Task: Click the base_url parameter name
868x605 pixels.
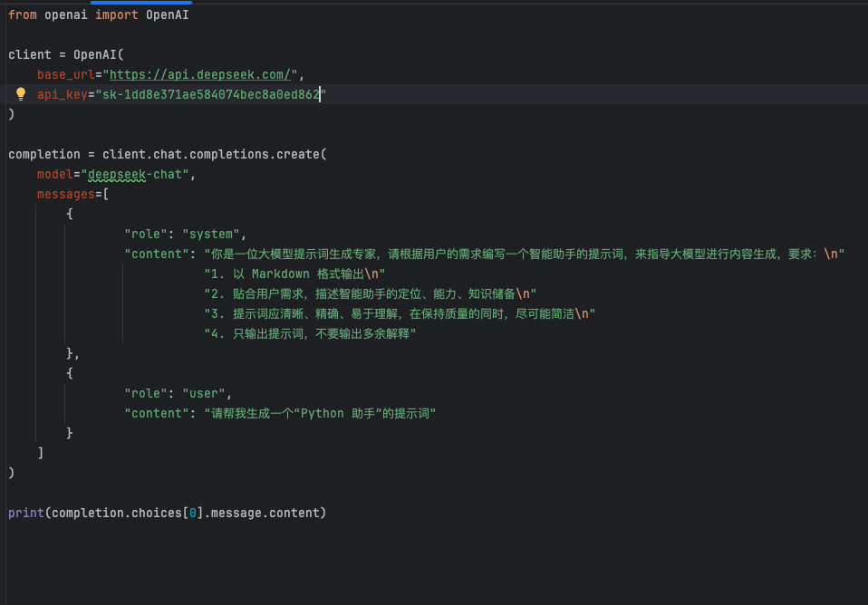Action: pyautogui.click(x=66, y=75)
